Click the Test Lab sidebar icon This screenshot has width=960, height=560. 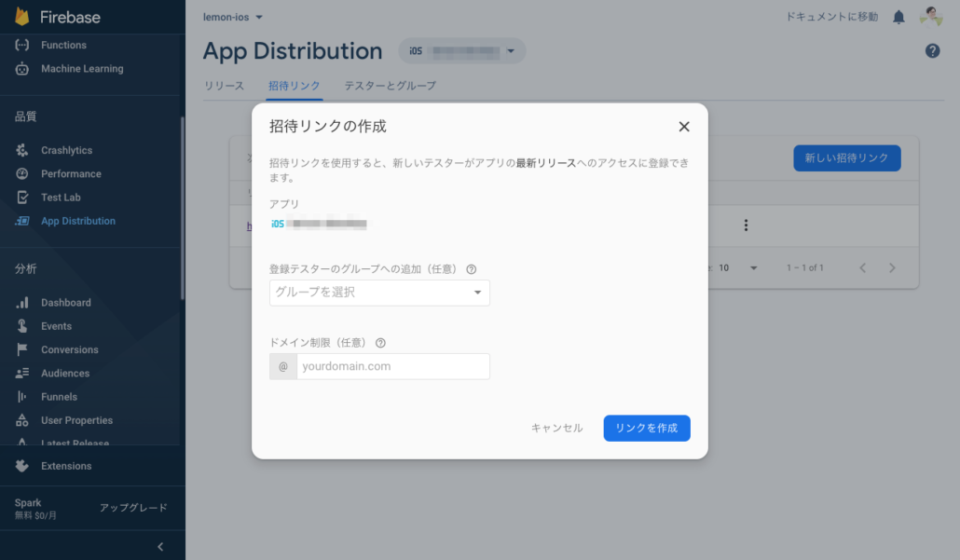(x=22, y=198)
